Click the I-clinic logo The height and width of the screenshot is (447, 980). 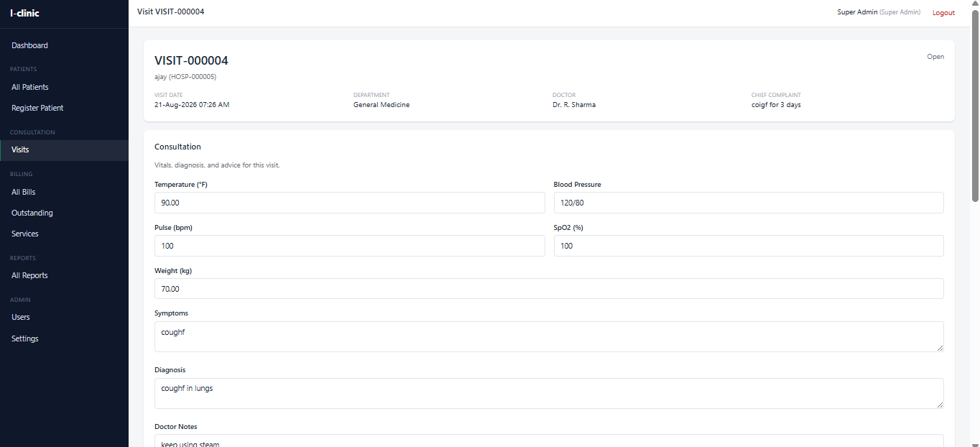(24, 13)
